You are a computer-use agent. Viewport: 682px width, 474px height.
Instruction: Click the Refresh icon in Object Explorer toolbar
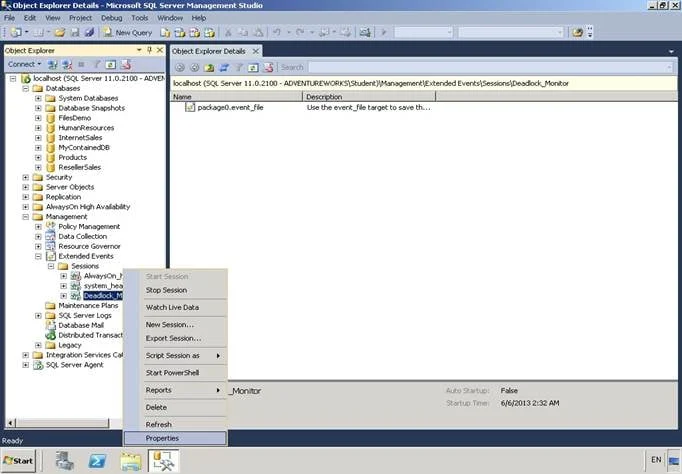[x=111, y=65]
